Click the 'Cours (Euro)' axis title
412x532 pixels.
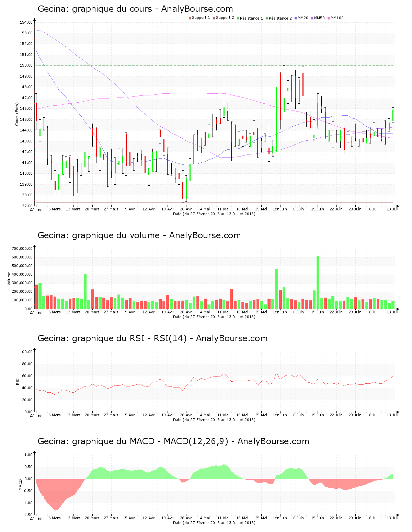coord(17,114)
